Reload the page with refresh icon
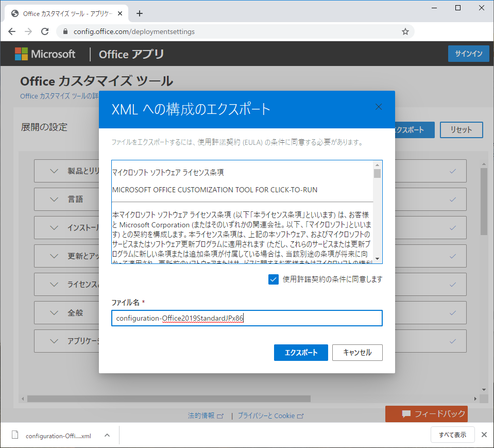The width and height of the screenshot is (494, 448). [x=45, y=31]
